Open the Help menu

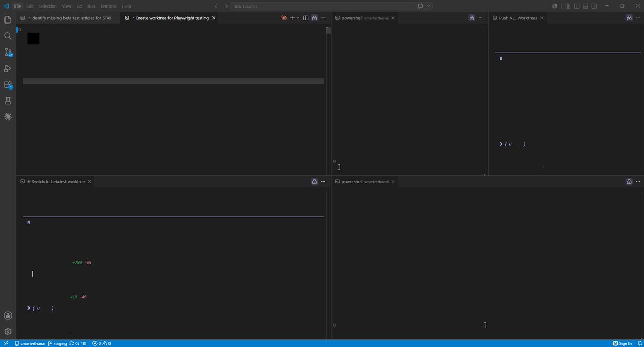click(x=127, y=6)
